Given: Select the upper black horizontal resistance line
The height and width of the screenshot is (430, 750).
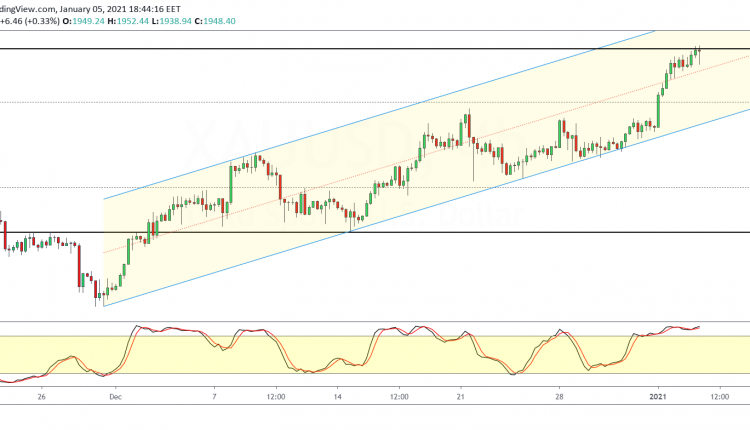Looking at the screenshot, I should point(300,49).
